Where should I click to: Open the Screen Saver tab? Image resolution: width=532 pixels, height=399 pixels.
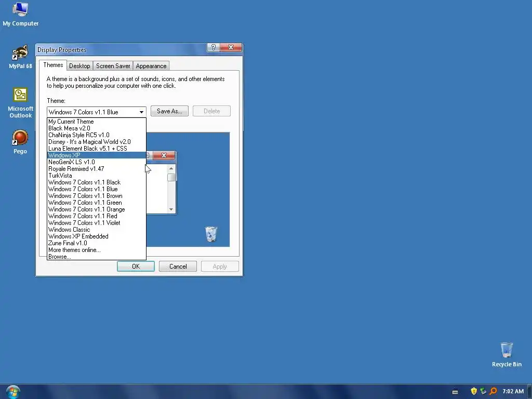(x=113, y=66)
